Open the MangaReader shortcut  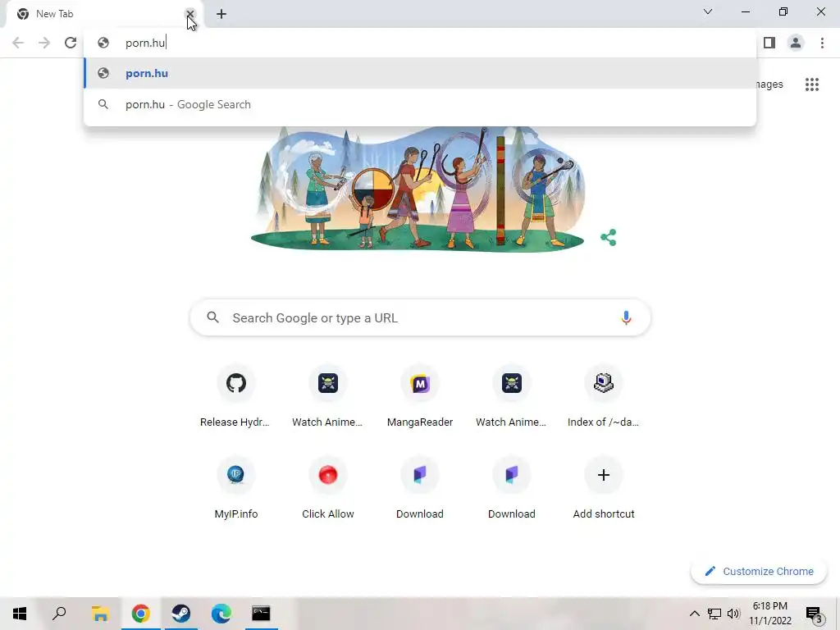[419, 397]
